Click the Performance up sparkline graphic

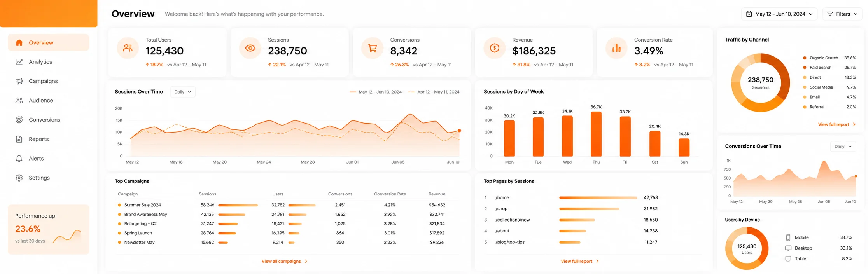click(x=67, y=236)
